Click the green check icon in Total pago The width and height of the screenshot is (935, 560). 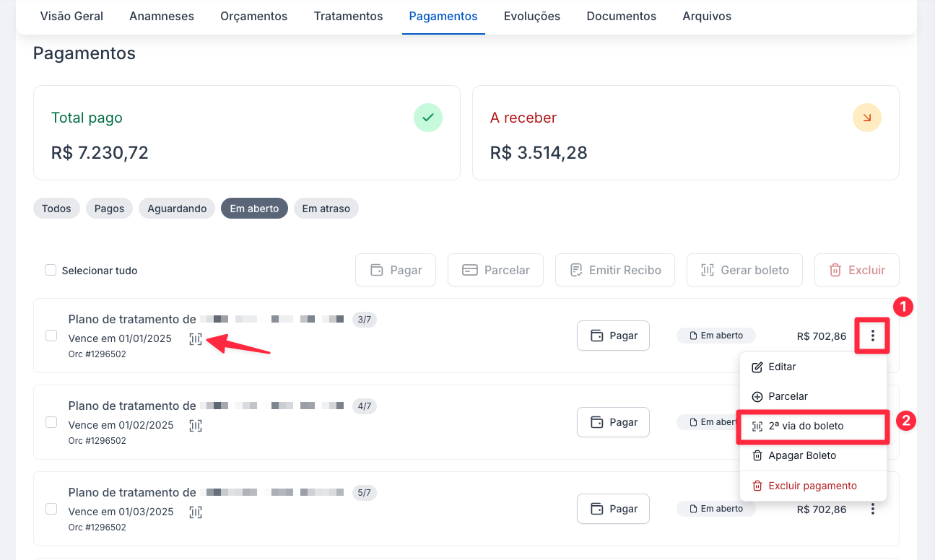(427, 118)
